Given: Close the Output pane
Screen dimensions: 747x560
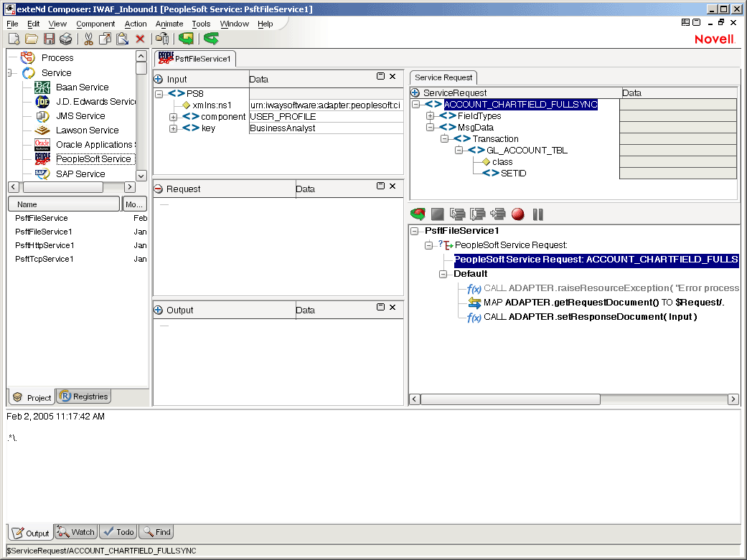Looking at the screenshot, I should 393,307.
